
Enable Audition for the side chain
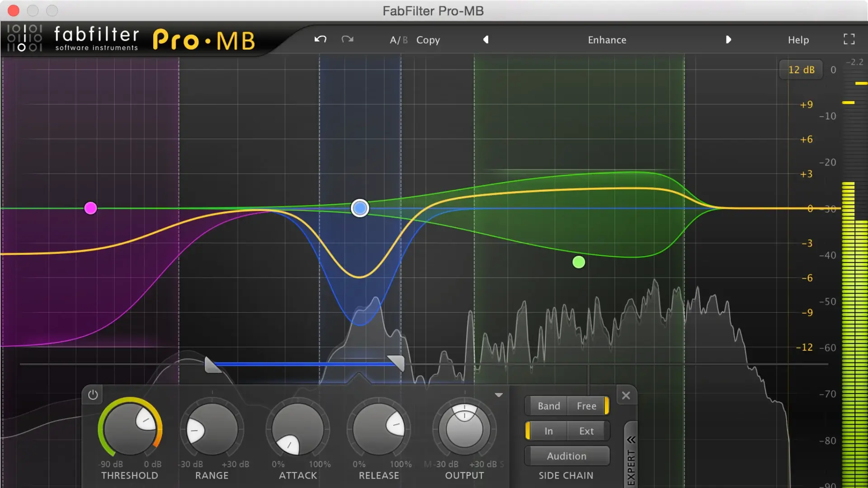point(566,456)
